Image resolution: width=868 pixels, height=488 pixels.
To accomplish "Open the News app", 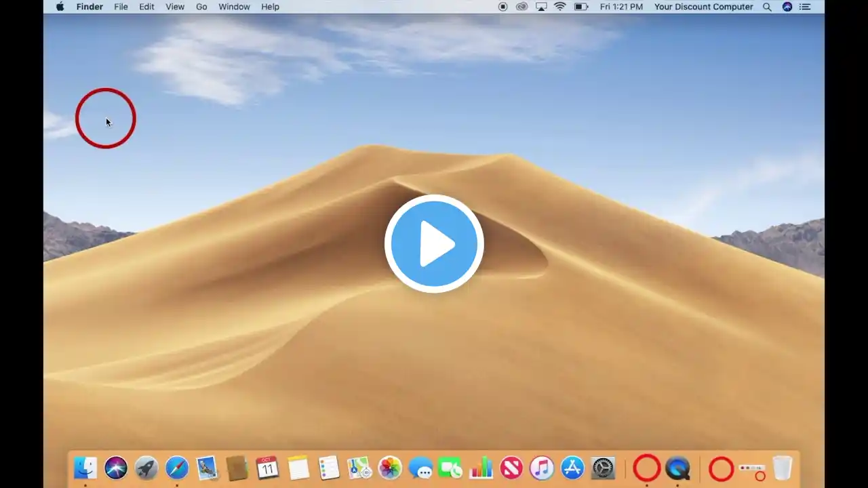I will tap(511, 468).
